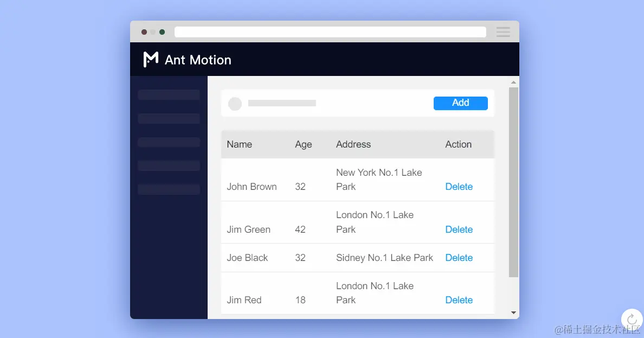644x338 pixels.
Task: Delete the Jim Green row
Action: coord(459,229)
